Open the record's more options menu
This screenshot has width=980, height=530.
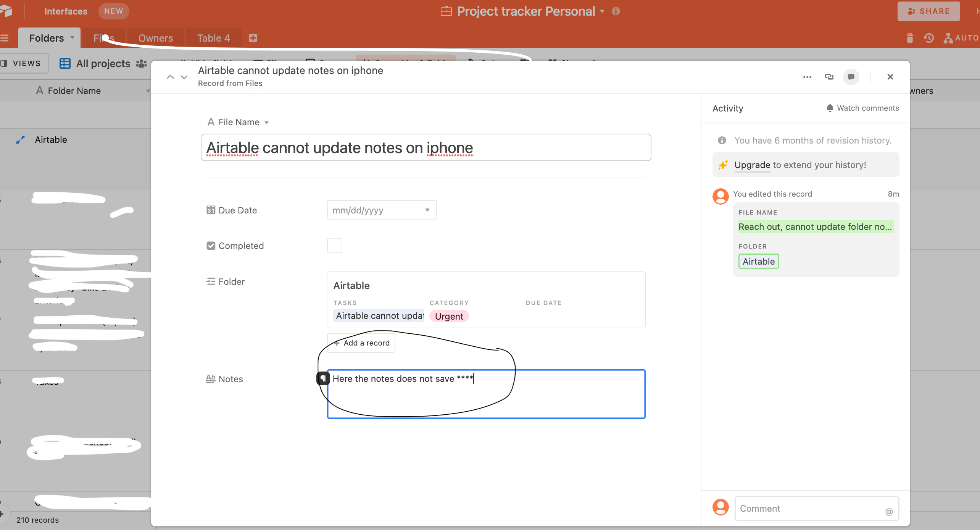(x=807, y=77)
